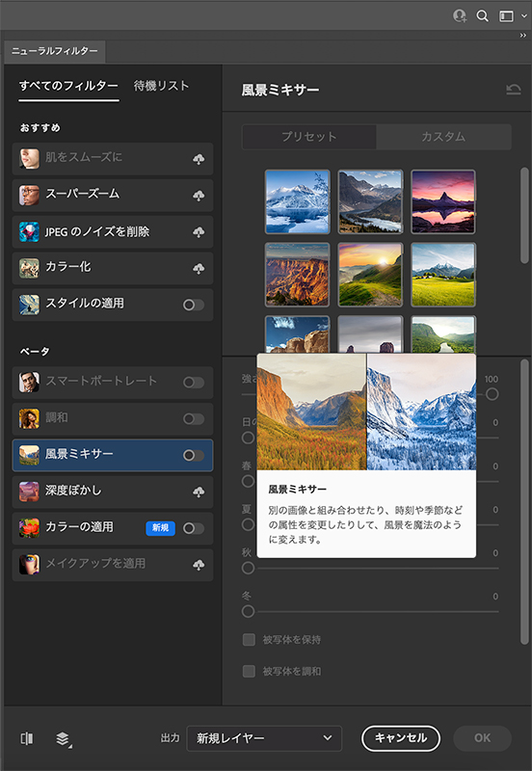Screen dimensions: 532x771
Task: Download the スーパーズーム filter via cloud icon
Action: pos(199,196)
